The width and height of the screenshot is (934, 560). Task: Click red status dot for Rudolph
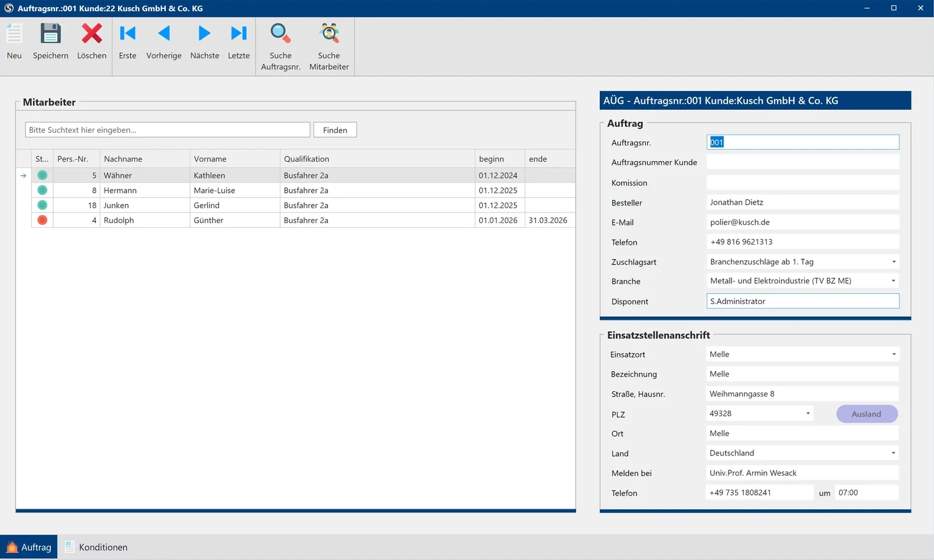coord(42,220)
